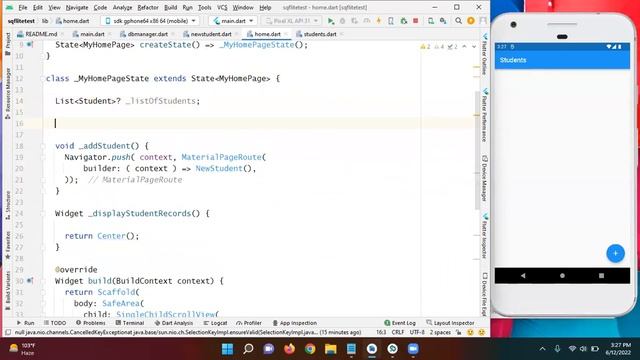Click the 16:3 cursor position indicator

pyautogui.click(x=380, y=332)
